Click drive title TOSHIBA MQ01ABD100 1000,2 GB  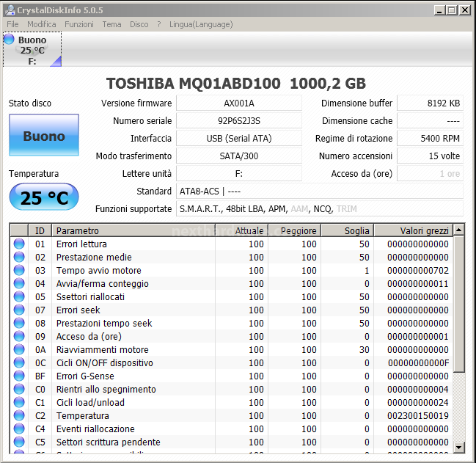[x=236, y=84]
